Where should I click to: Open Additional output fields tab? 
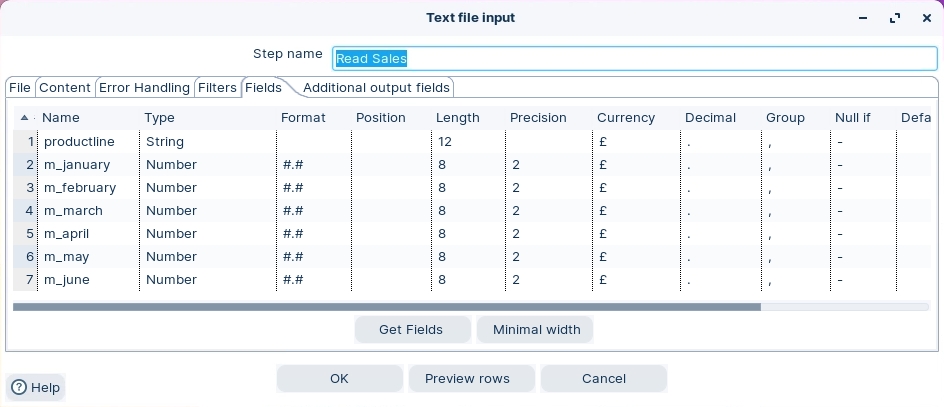coord(376,88)
